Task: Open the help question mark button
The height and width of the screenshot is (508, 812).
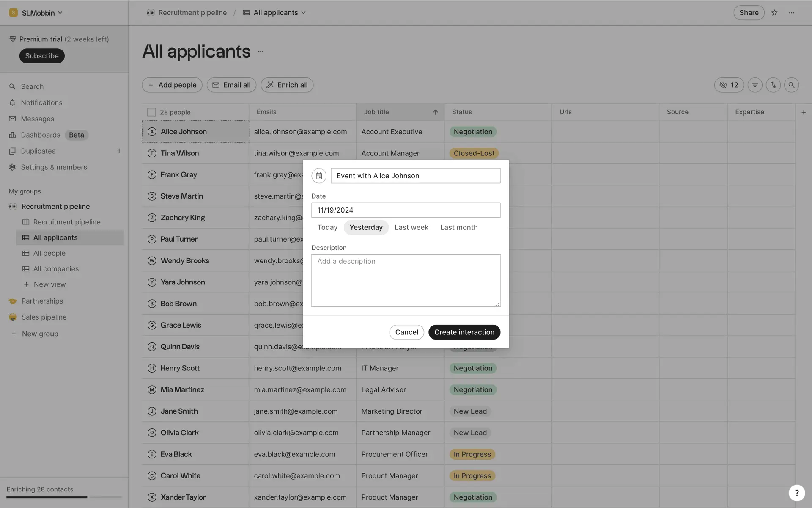Action: (x=796, y=493)
